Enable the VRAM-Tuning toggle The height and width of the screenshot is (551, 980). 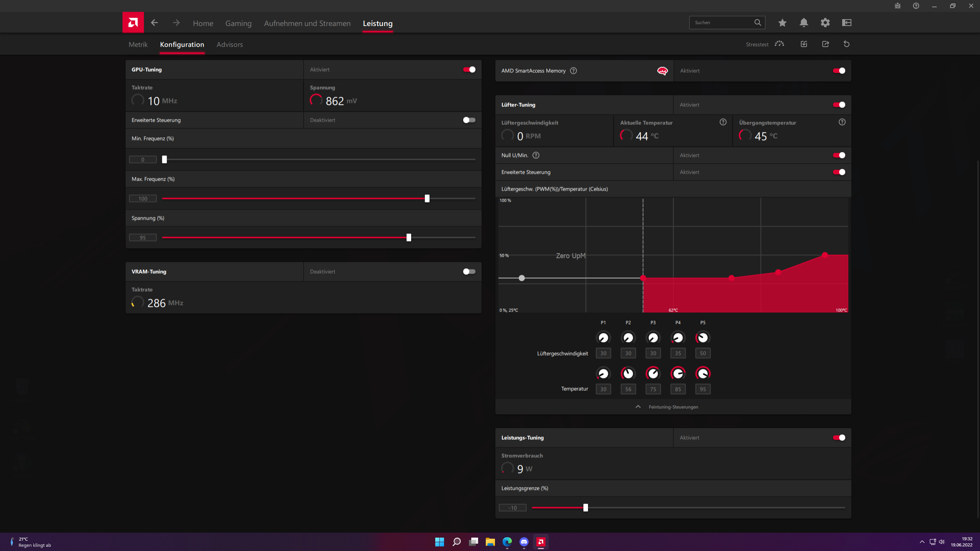pos(469,272)
